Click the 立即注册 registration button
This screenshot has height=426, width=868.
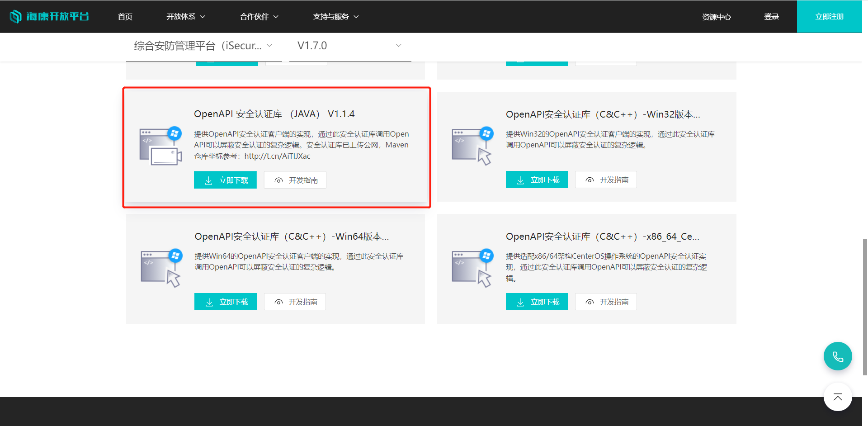coord(829,16)
